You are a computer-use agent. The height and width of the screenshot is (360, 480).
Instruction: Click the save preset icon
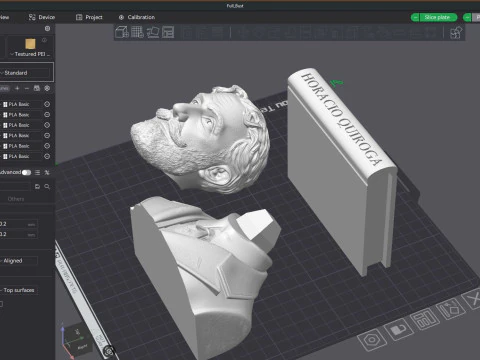click(x=37, y=187)
